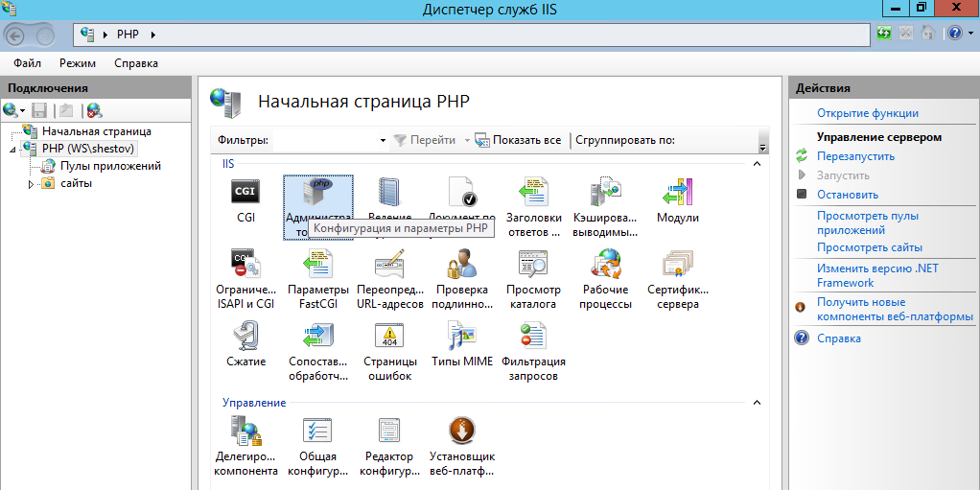Open toolbar overflow arrow beside Сгруппировать по
The image size is (980, 490).
tap(762, 148)
